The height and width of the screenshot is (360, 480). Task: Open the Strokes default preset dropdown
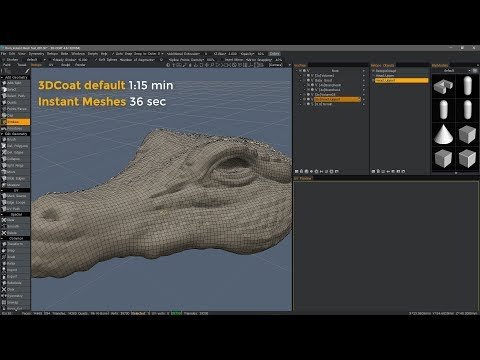(36, 60)
